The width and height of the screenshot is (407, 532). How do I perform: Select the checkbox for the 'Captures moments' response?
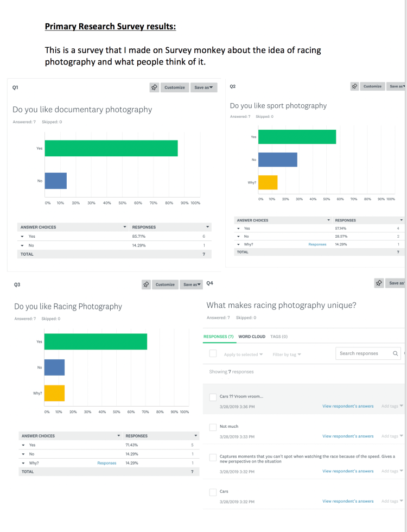[213, 458]
